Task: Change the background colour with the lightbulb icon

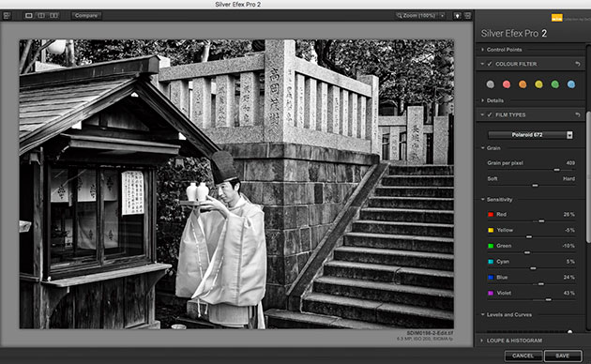Action: click(457, 15)
